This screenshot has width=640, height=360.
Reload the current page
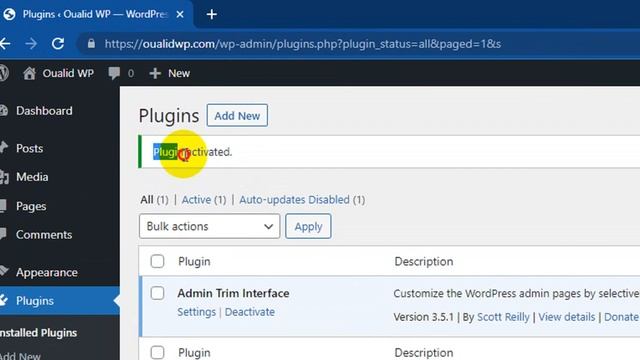coord(58,43)
